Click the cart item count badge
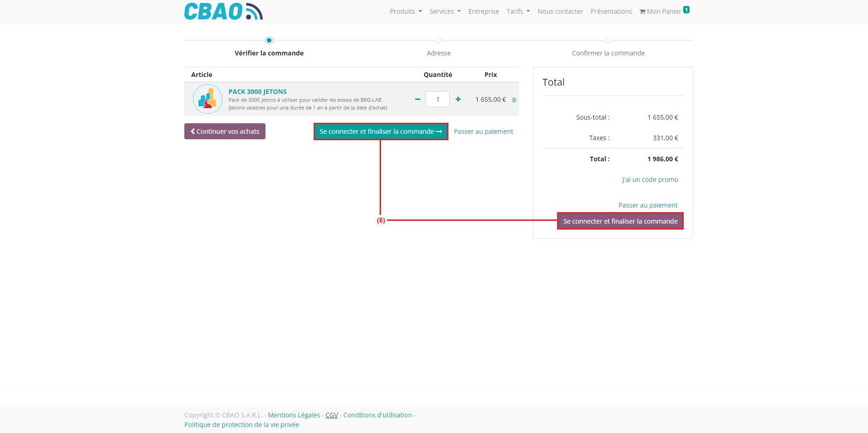 (686, 10)
